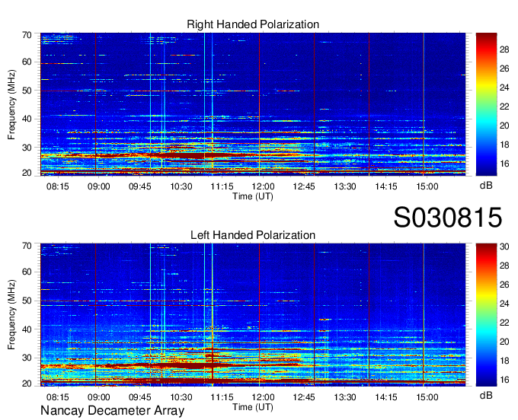Image resolution: width=518 pixels, height=420 pixels.
Task: Click 40 MHz tick on Right Handed frequency axis
Action: click(x=27, y=119)
